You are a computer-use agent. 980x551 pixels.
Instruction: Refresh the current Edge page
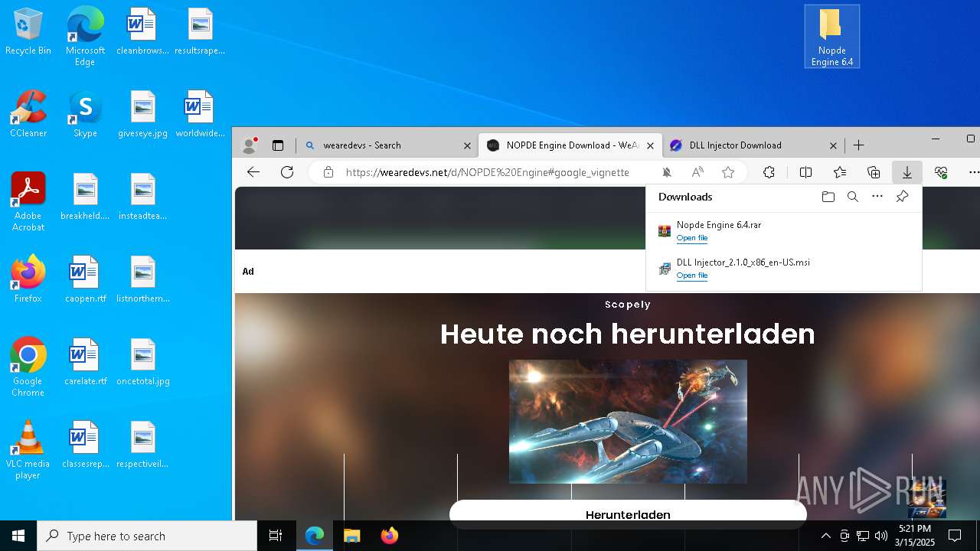click(x=287, y=172)
